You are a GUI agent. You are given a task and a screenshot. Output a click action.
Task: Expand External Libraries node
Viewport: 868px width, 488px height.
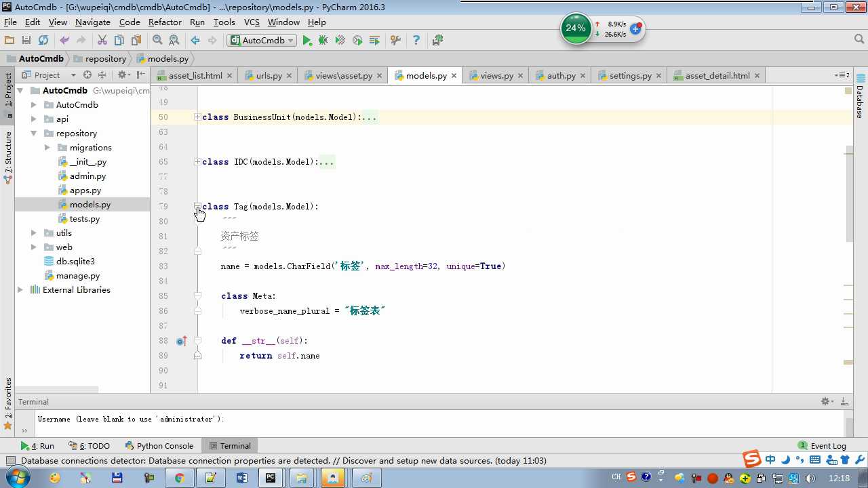tap(20, 289)
